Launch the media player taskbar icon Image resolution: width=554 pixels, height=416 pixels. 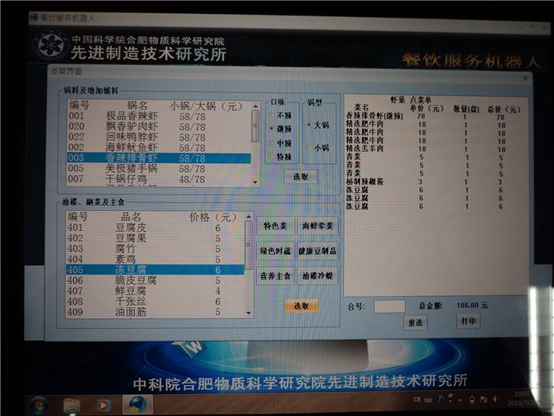(x=103, y=405)
